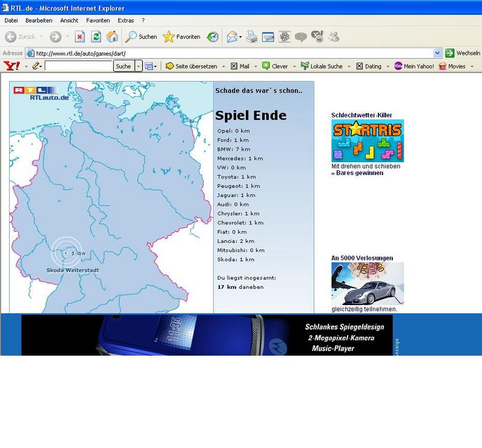Click the Yahoo Messenger toolbar icon
The image size is (482, 448).
(x=318, y=36)
